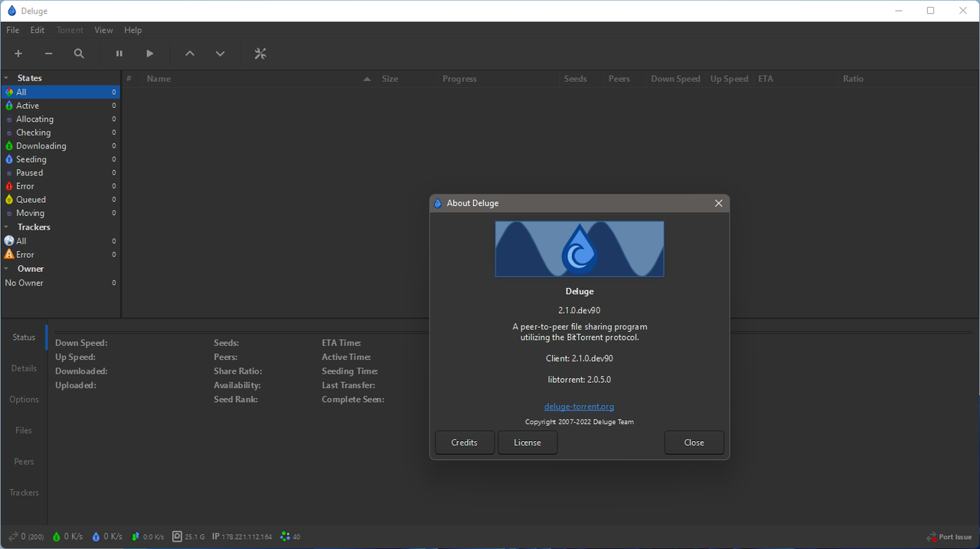The width and height of the screenshot is (980, 549).
Task: Filter by Paused state
Action: pos(60,172)
